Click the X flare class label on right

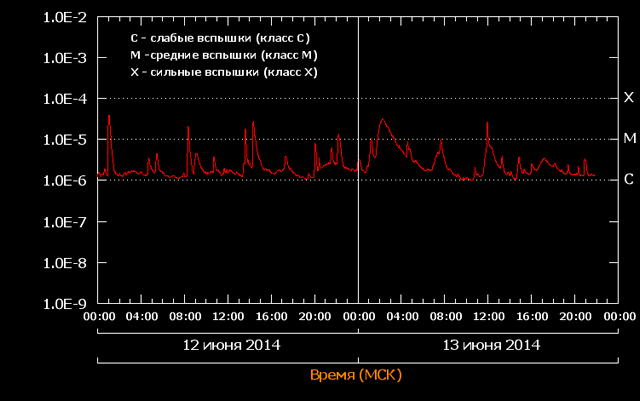pyautogui.click(x=629, y=98)
